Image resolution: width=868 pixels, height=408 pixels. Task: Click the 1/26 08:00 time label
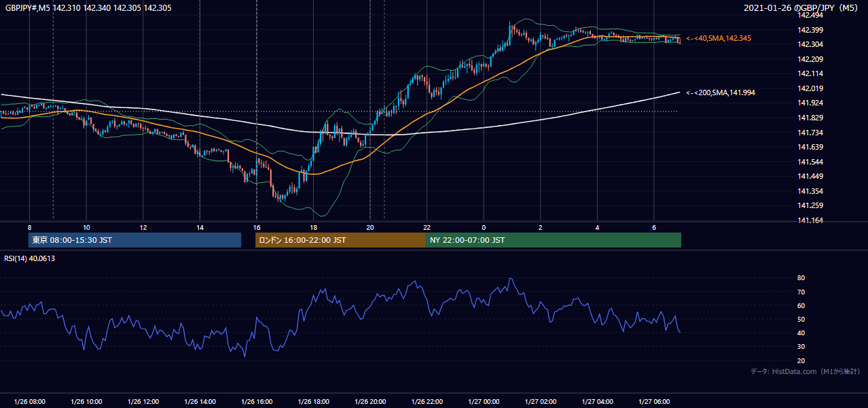tap(30, 402)
